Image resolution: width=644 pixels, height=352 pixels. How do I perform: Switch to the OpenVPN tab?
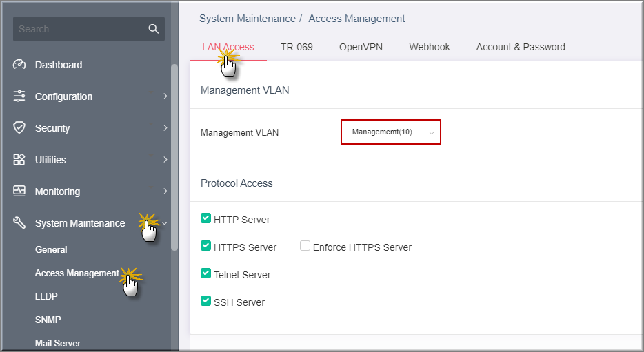361,47
